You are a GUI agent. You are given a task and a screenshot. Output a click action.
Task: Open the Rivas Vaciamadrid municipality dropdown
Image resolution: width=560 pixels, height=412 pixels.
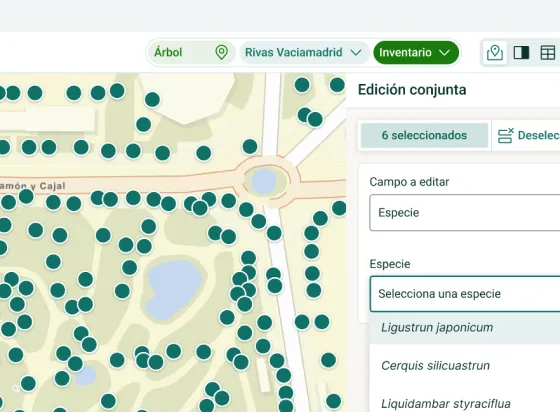pyautogui.click(x=304, y=52)
